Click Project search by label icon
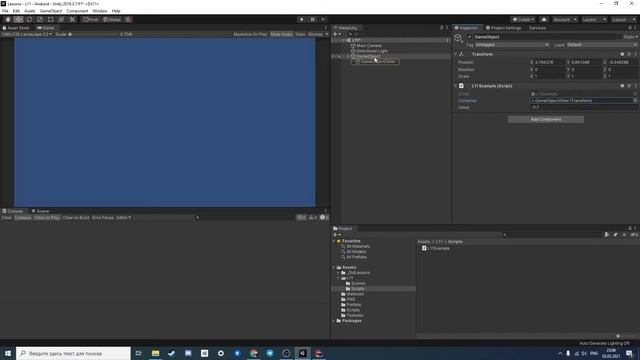 [615, 235]
